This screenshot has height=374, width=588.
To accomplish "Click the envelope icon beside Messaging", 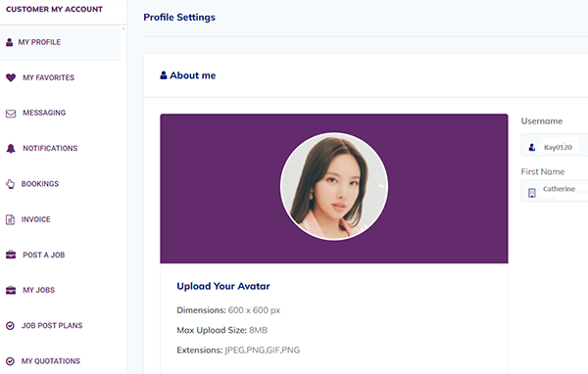I will pyautogui.click(x=11, y=114).
